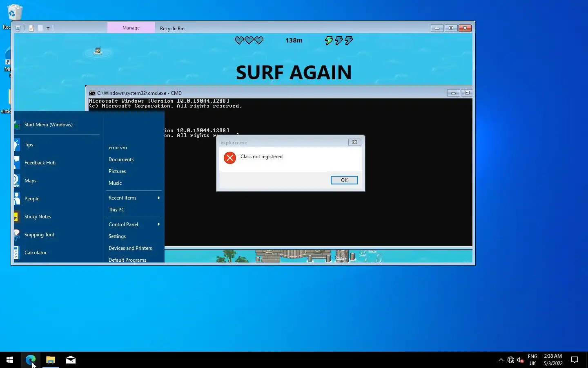Click the third heart life icon

(259, 40)
